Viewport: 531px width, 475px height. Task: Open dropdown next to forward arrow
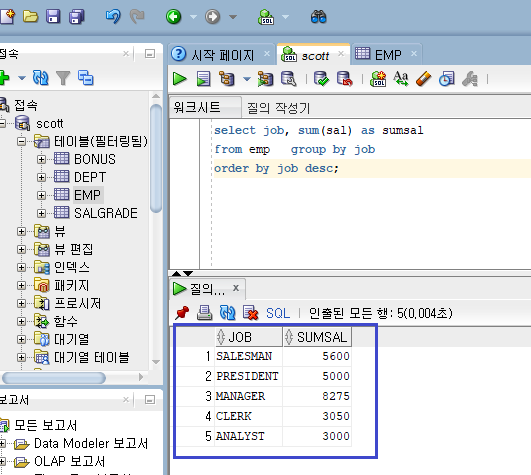233,17
